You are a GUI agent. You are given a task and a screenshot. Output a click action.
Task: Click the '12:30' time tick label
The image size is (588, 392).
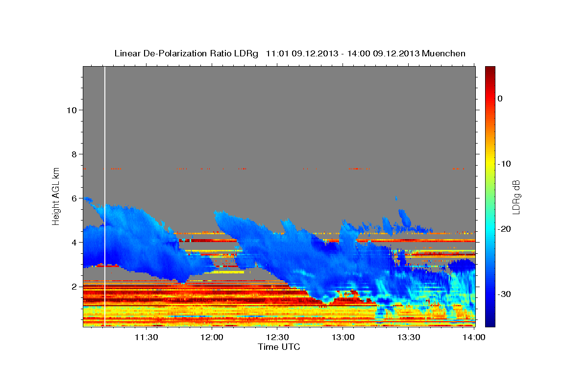(x=277, y=337)
